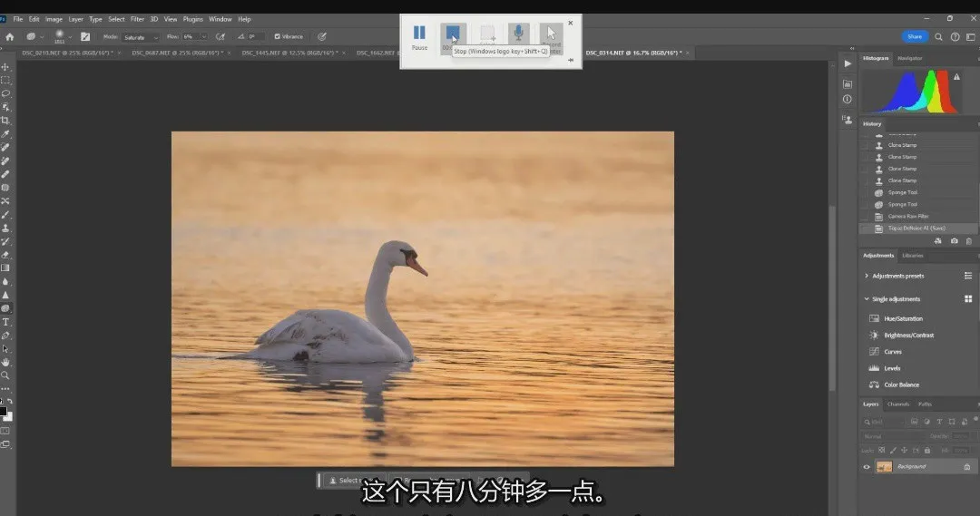Image resolution: width=980 pixels, height=516 pixels.
Task: Click the blue Share button
Action: click(915, 37)
